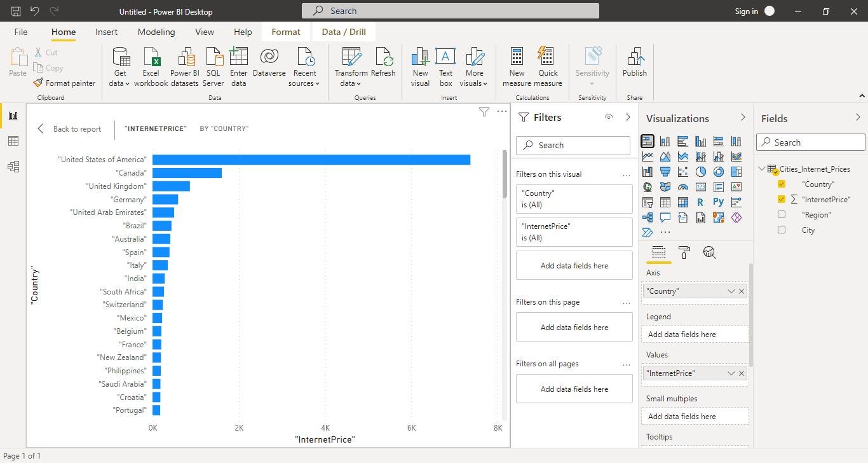Open the View ribbon tab
Screen dimensions: 868x463
[205, 32]
